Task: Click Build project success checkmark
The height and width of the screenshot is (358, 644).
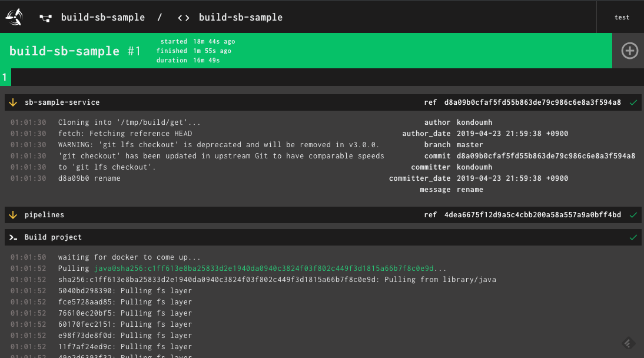Action: pos(633,237)
